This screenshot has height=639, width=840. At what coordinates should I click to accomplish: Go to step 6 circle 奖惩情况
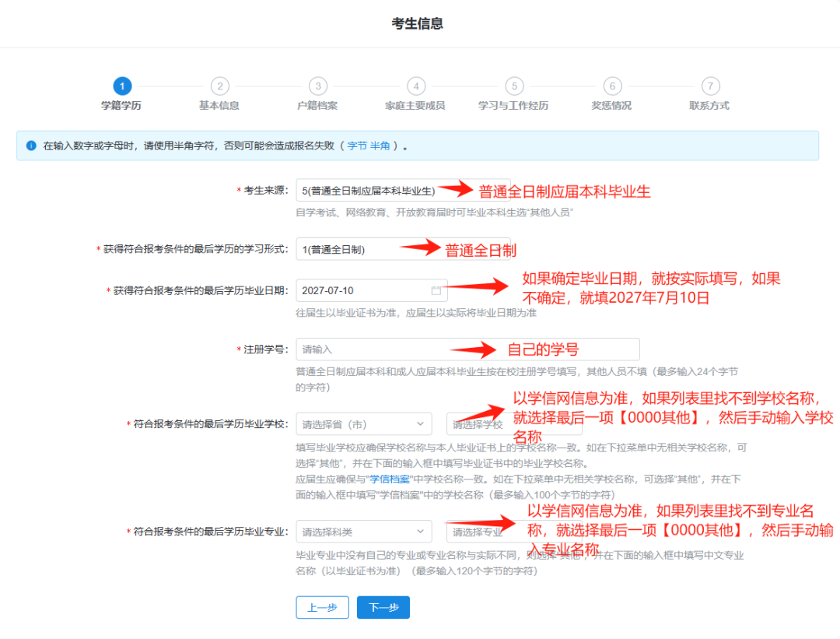(x=612, y=86)
